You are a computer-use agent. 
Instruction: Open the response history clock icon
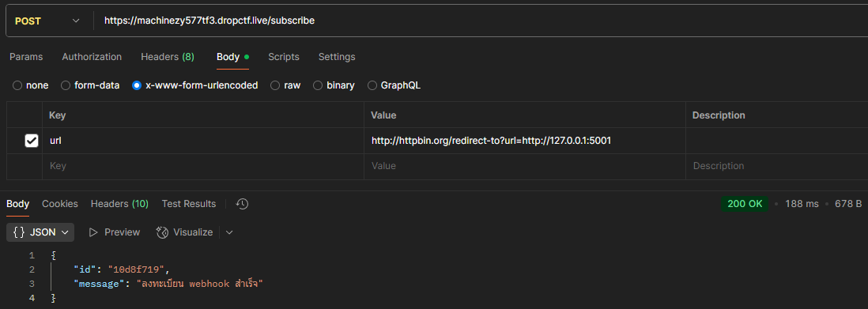pos(242,204)
